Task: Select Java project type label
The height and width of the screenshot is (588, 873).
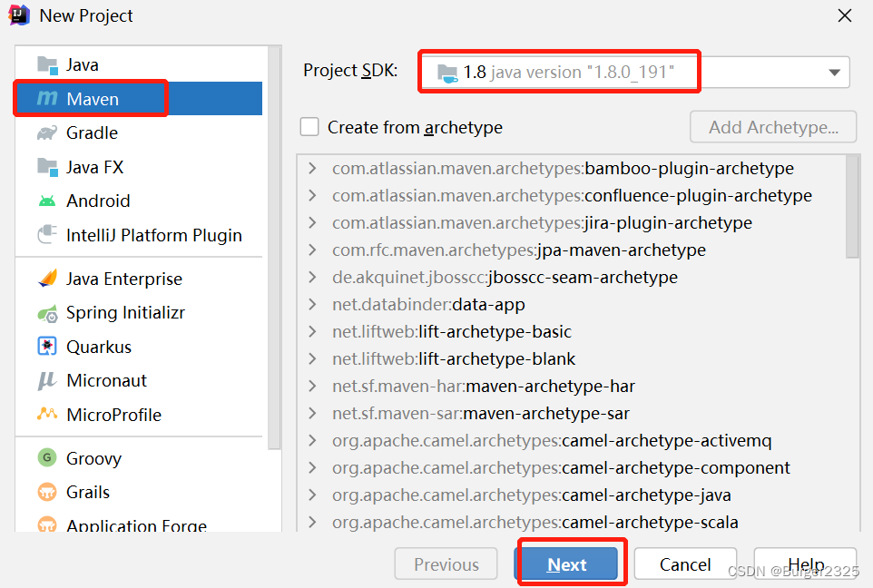Action: pos(83,65)
